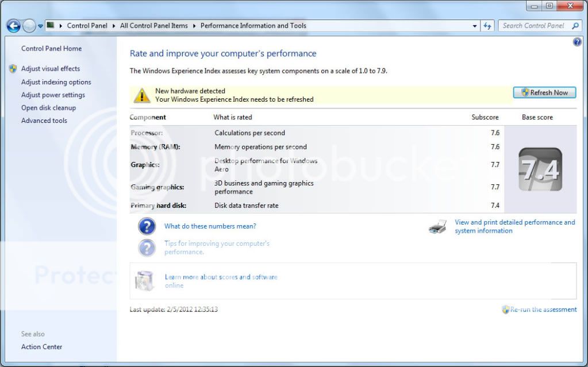This screenshot has width=588, height=367.
Task: Open the recent pages dropdown beside the Back button
Action: click(x=40, y=25)
